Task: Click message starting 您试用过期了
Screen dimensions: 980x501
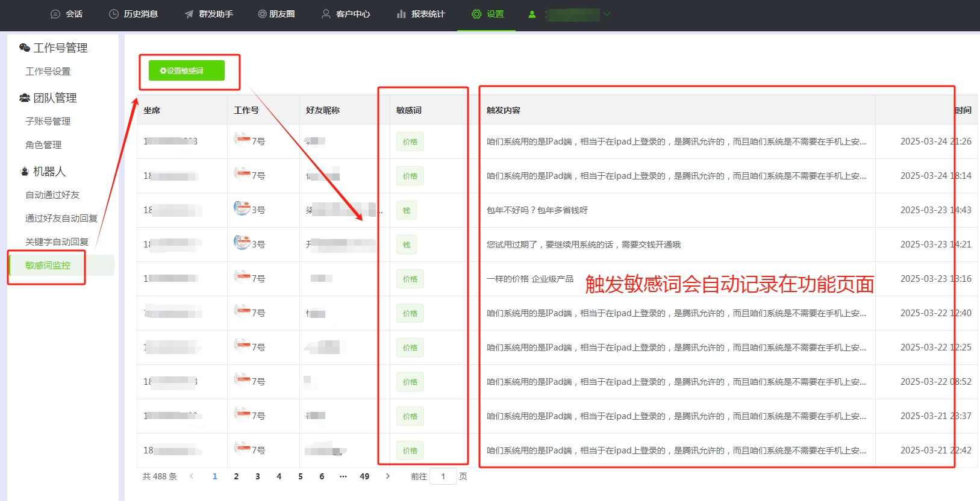Action: tap(584, 244)
